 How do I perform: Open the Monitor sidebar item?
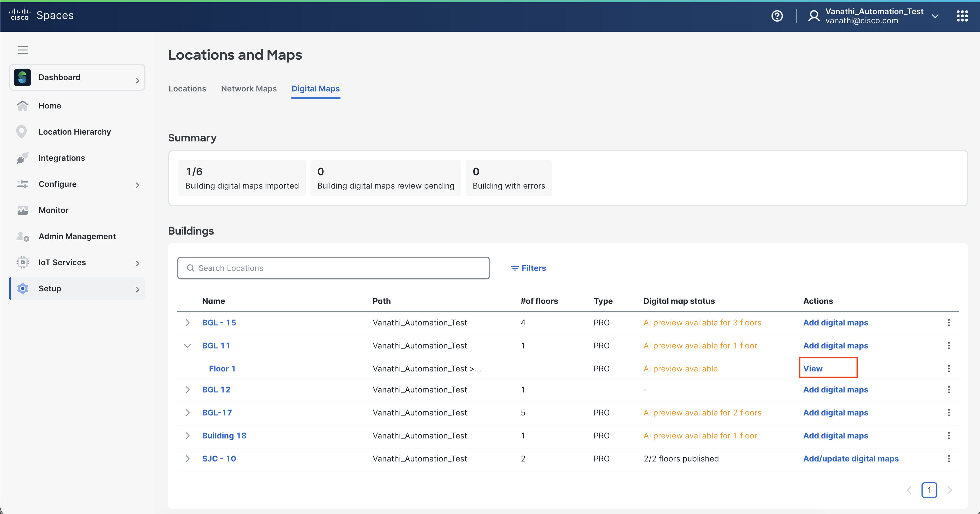click(x=53, y=210)
